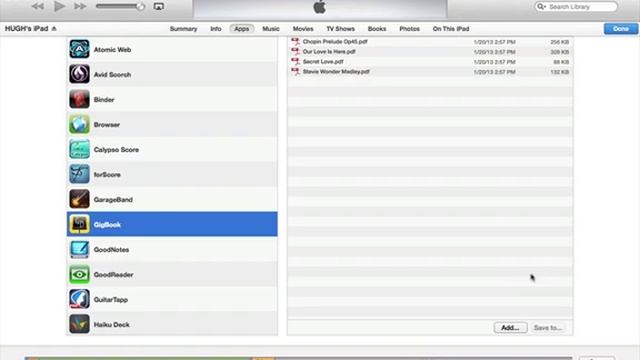
Task: Open the Info tab
Action: (216, 29)
